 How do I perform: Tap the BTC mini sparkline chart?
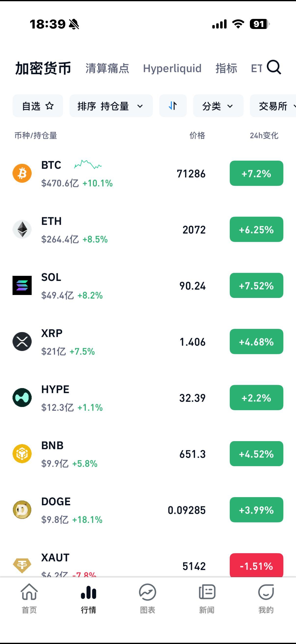(88, 165)
